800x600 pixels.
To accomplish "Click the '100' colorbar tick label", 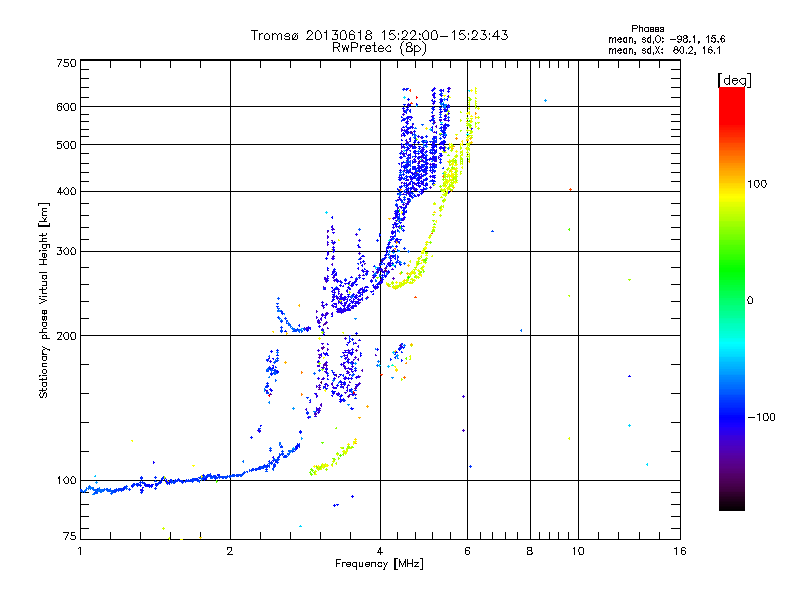I will click(x=757, y=184).
